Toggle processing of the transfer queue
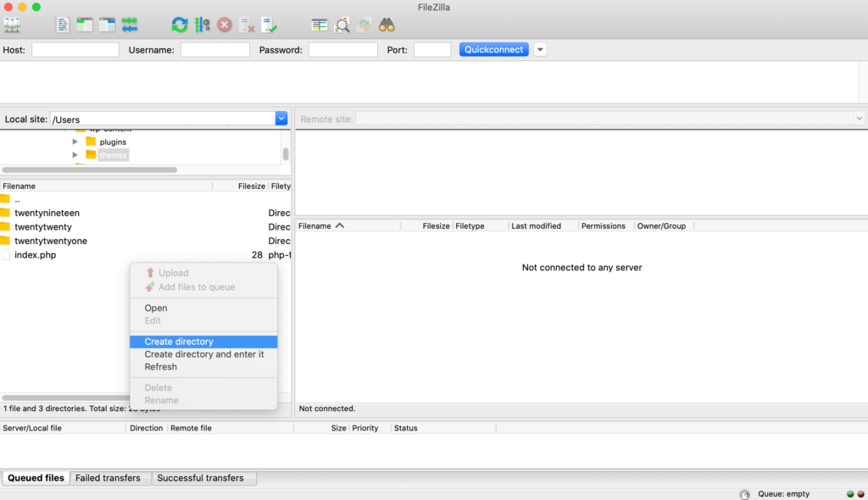Viewport: 868px width, 500px height. point(203,25)
